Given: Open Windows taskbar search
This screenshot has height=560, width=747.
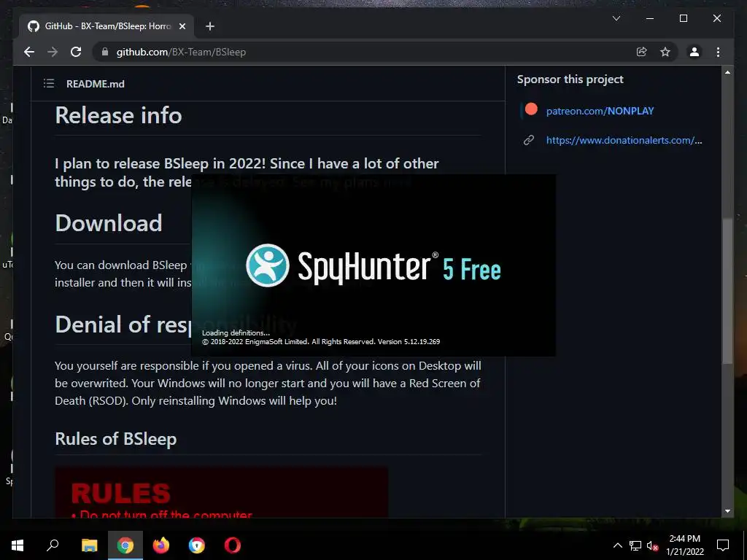Looking at the screenshot, I should pos(53,545).
